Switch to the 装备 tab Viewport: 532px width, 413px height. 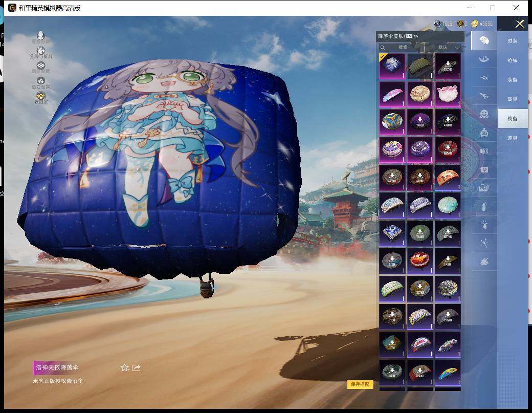coord(513,79)
